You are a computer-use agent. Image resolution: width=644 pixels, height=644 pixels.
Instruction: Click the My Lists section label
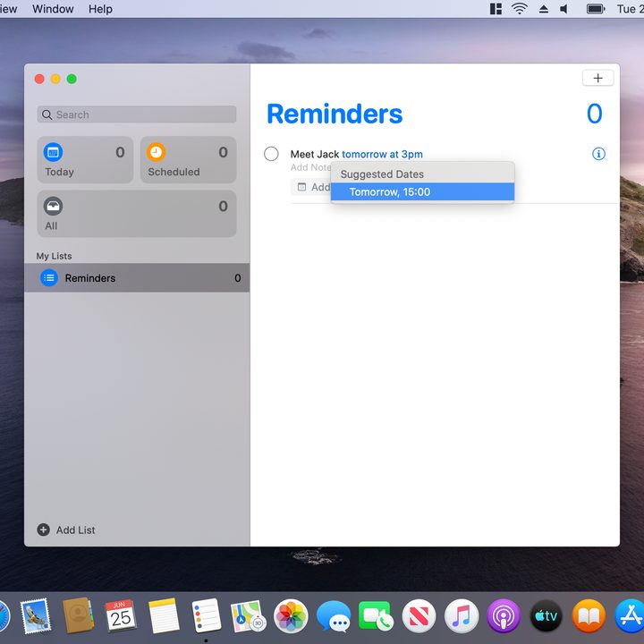click(x=54, y=256)
